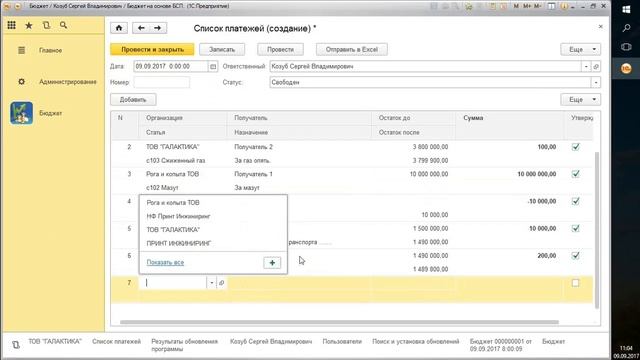Check Утвержден for new row 7
Viewport: 640px width, 360px height.
(576, 282)
